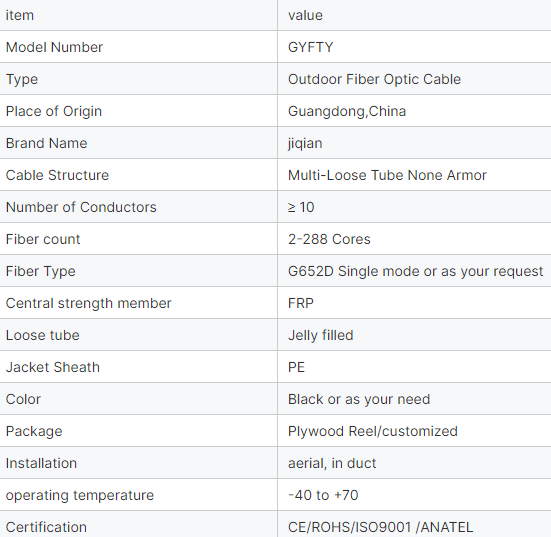Click the Plywood Reel/customized package value
Screen dimensions: 551x537
373,431
